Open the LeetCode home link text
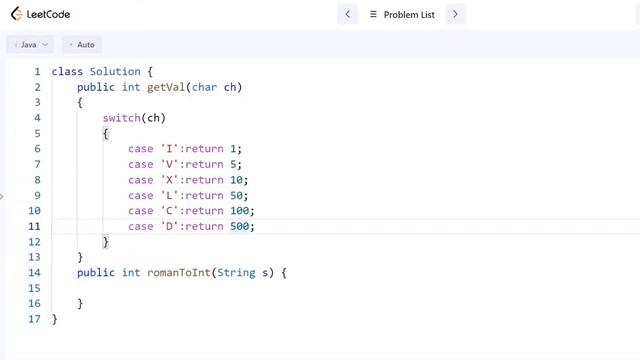640x360 pixels. click(48, 15)
